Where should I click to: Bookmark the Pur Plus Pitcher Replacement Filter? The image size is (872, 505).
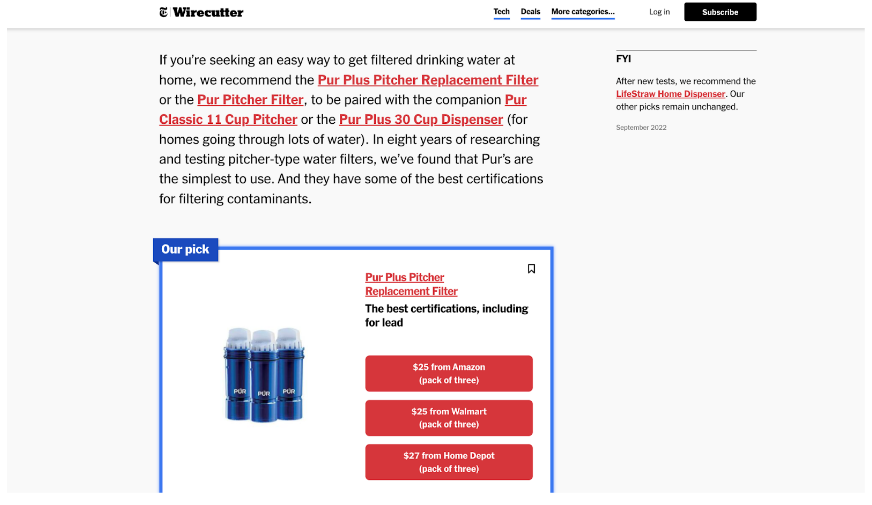click(x=531, y=269)
